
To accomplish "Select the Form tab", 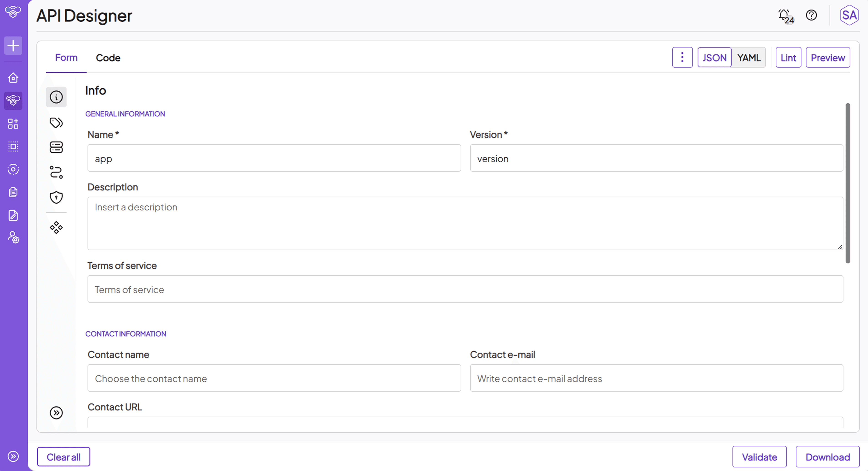I will [x=66, y=57].
